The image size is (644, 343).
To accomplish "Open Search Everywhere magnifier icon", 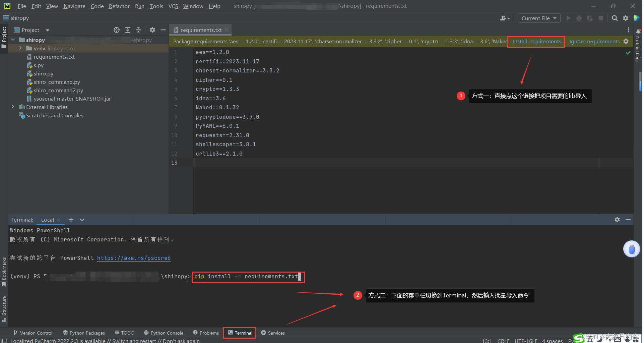I will 615,18.
